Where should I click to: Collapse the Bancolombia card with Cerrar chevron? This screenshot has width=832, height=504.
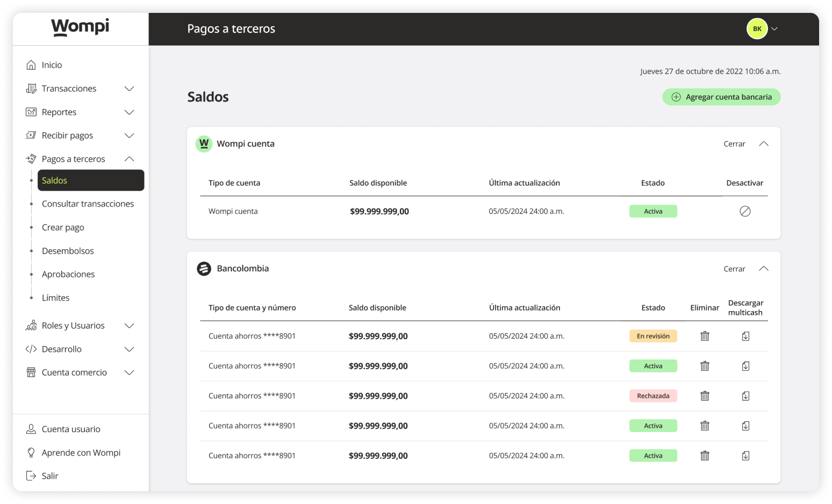pyautogui.click(x=764, y=268)
